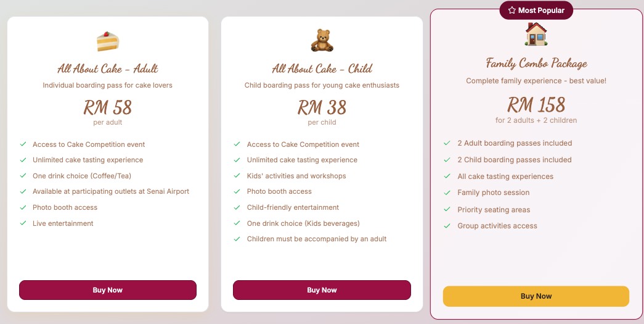This screenshot has width=644, height=324.
Task: Click the teddy bear icon
Action: pyautogui.click(x=322, y=41)
